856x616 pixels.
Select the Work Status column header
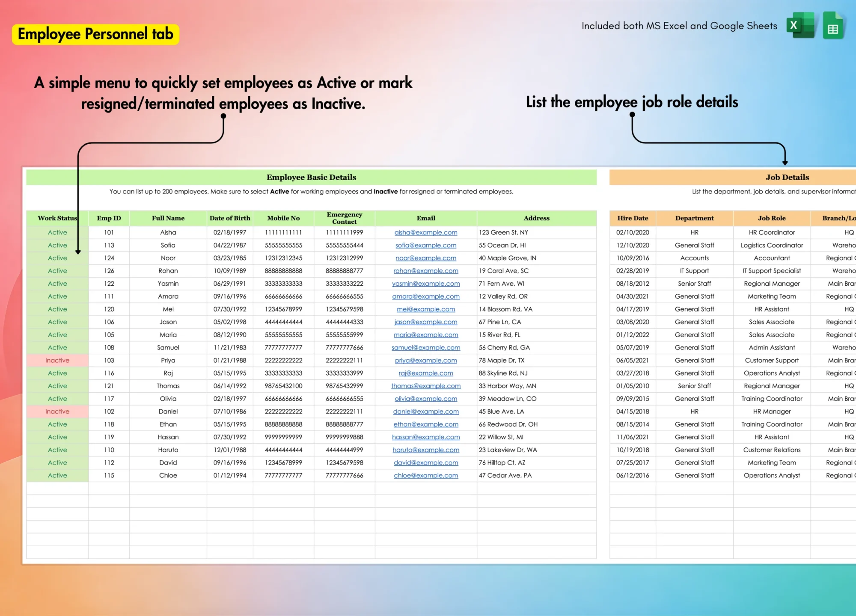(x=57, y=218)
